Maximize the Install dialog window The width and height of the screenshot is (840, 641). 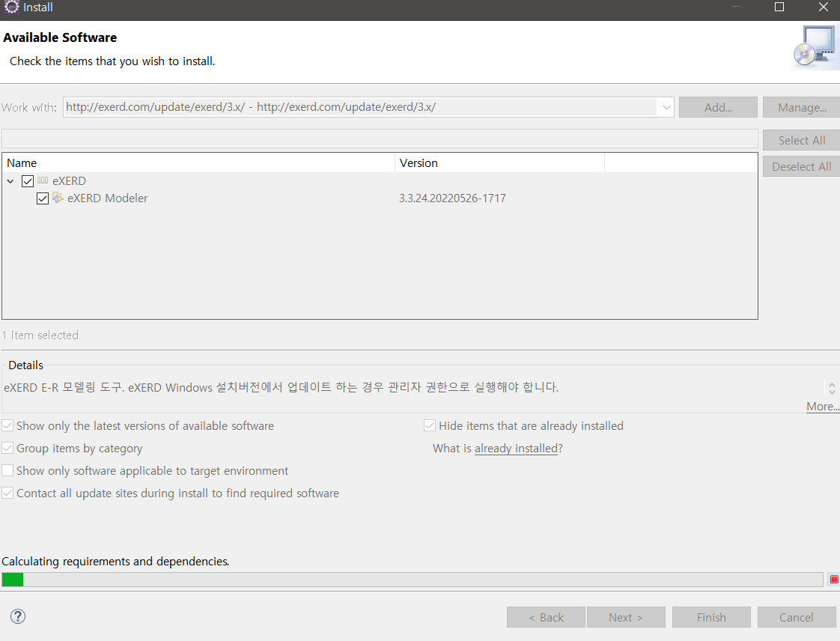tap(779, 7)
